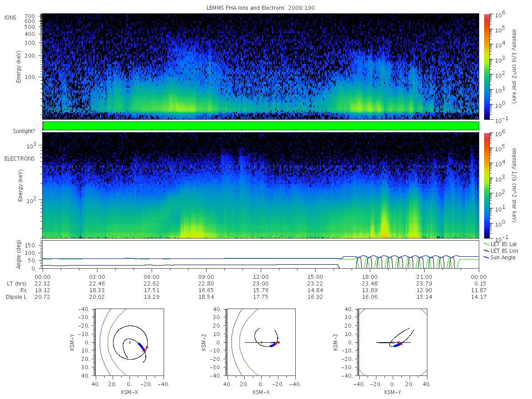Click the red spacecraft marker in first orbit plot
The height and width of the screenshot is (399, 532).
pyautogui.click(x=147, y=347)
